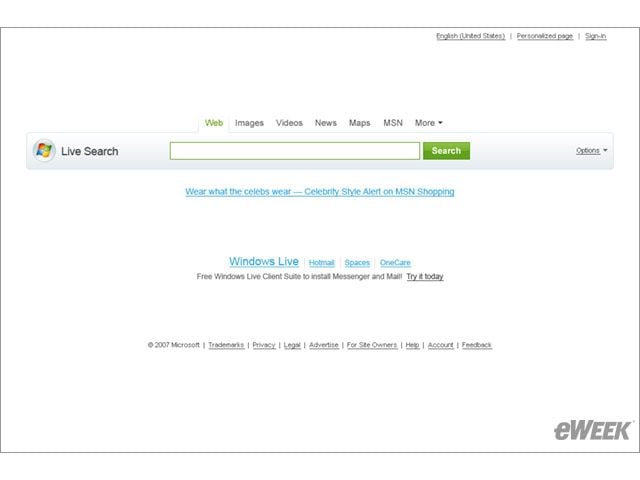Image resolution: width=640 pixels, height=480 pixels.
Task: Open the Trademarks footer link
Action: (226, 345)
